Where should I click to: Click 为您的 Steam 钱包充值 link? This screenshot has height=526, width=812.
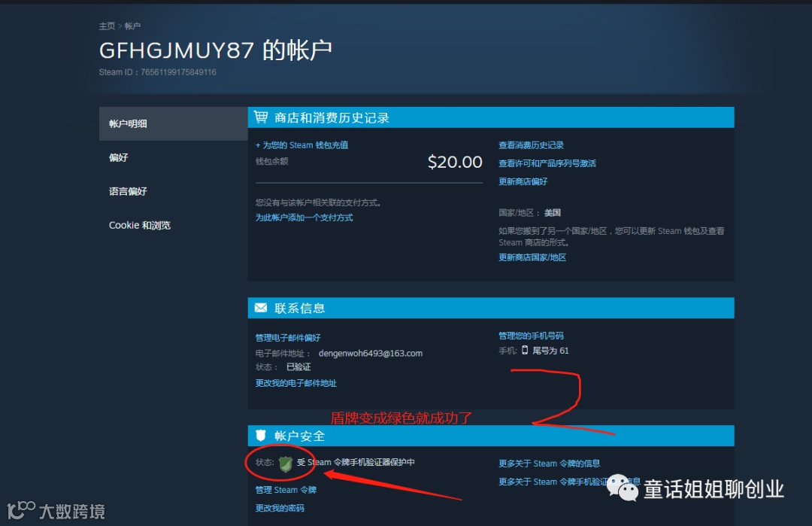302,145
